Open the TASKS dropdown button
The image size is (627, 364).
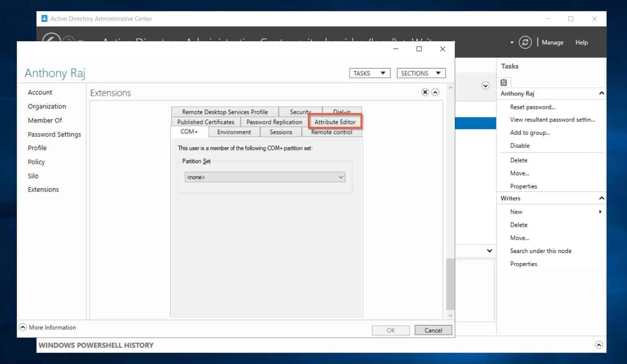point(370,73)
